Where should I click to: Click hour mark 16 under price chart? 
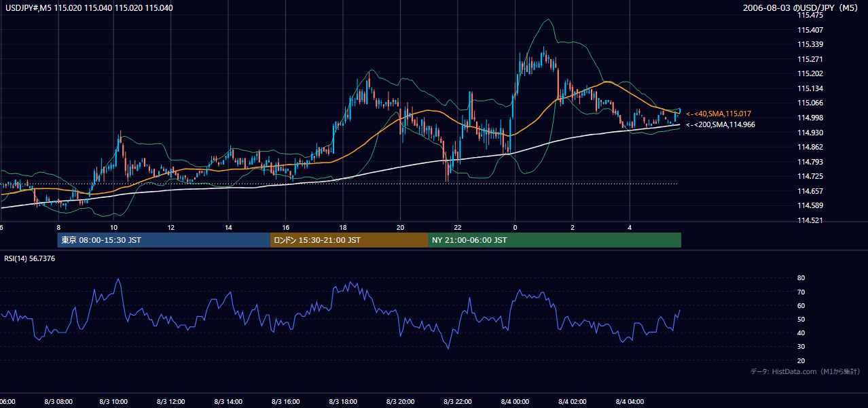pos(286,228)
